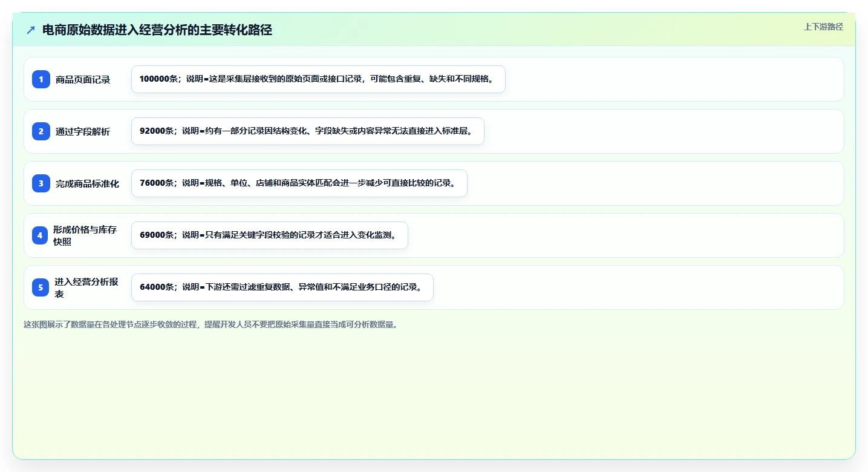Click the 100000条 description box
Viewport: 868px width, 472px height.
click(318, 79)
